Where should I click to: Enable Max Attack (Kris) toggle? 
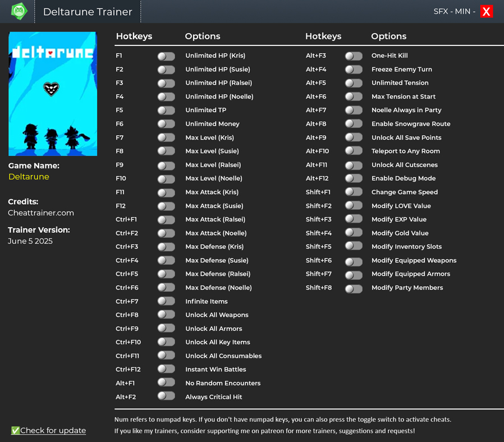point(166,193)
